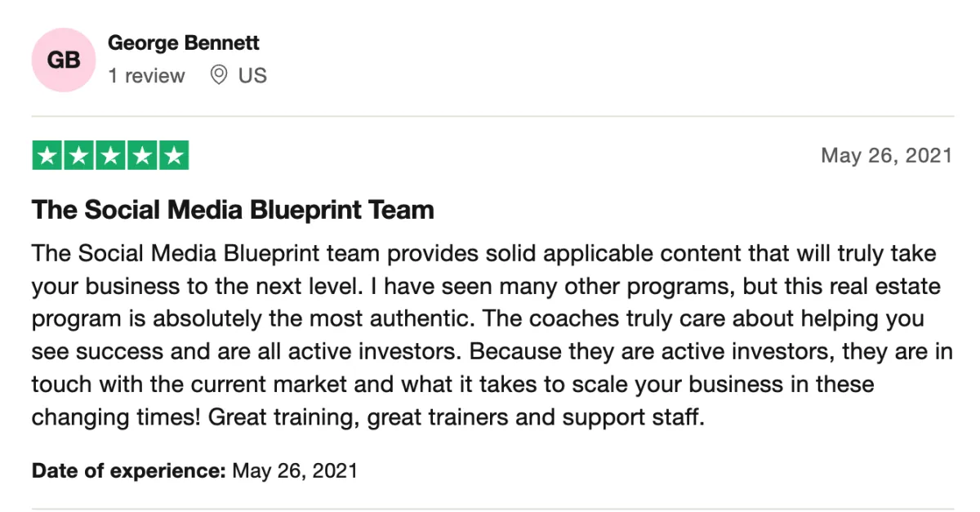Click the '1 review' count text
This screenshot has height=512, width=980.
tap(146, 76)
